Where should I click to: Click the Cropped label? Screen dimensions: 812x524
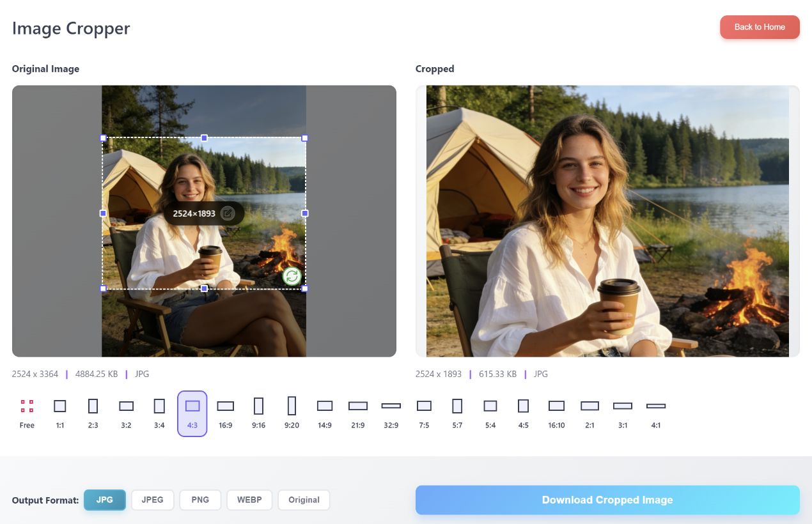(x=435, y=69)
